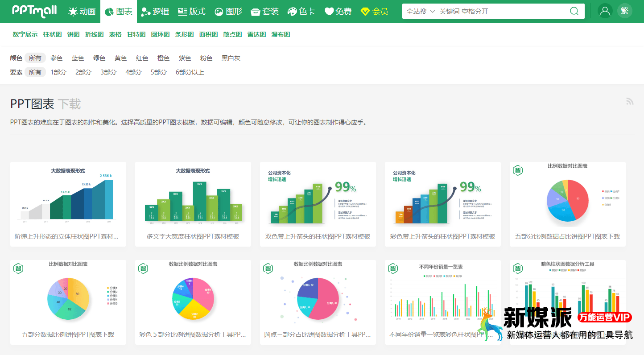
Task: Open the 色卡 color palette section
Action: tap(301, 12)
